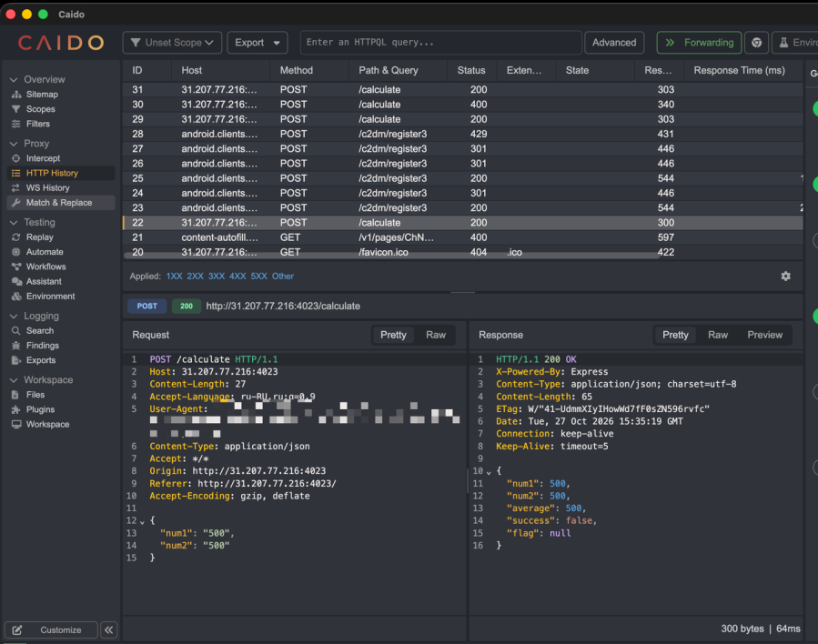Click the Search magnifier icon

16,330
